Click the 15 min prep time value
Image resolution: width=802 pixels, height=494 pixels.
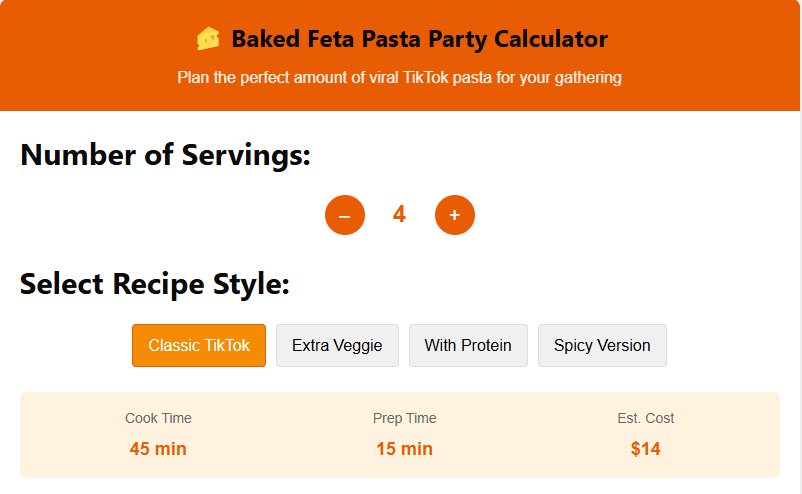(405, 449)
